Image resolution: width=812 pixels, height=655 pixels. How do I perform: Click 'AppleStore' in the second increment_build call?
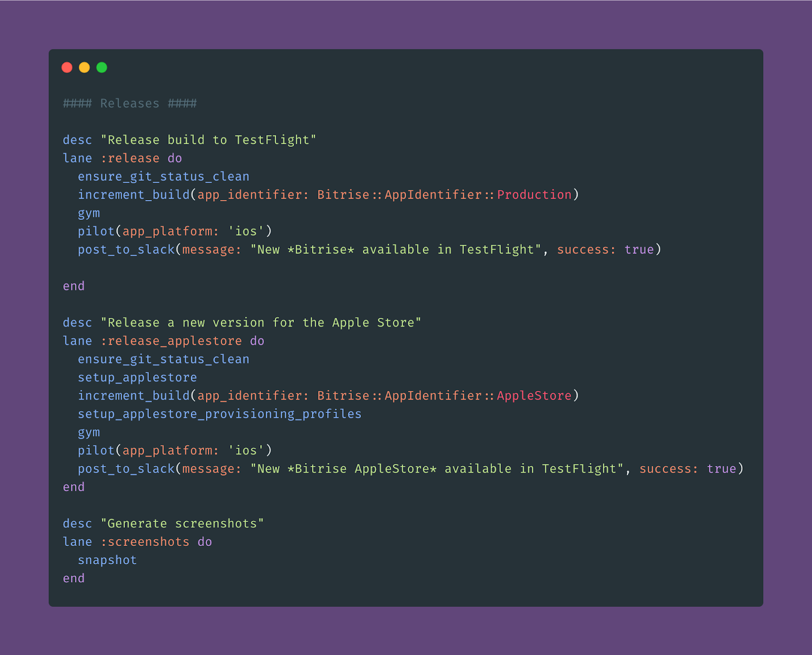point(534,396)
